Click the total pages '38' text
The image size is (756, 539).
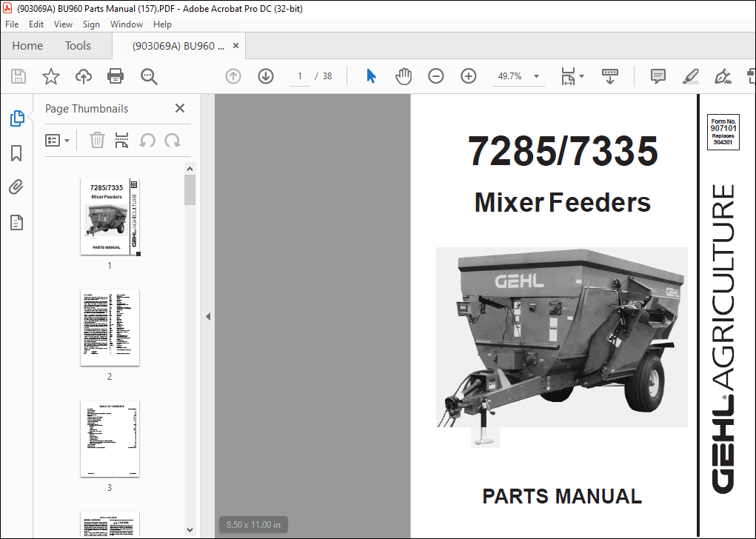(x=327, y=76)
